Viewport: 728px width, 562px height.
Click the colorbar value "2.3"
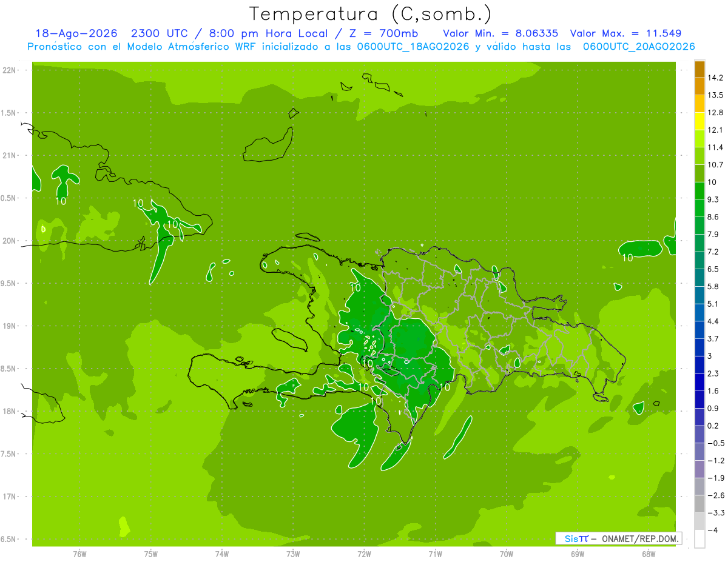[x=713, y=373]
